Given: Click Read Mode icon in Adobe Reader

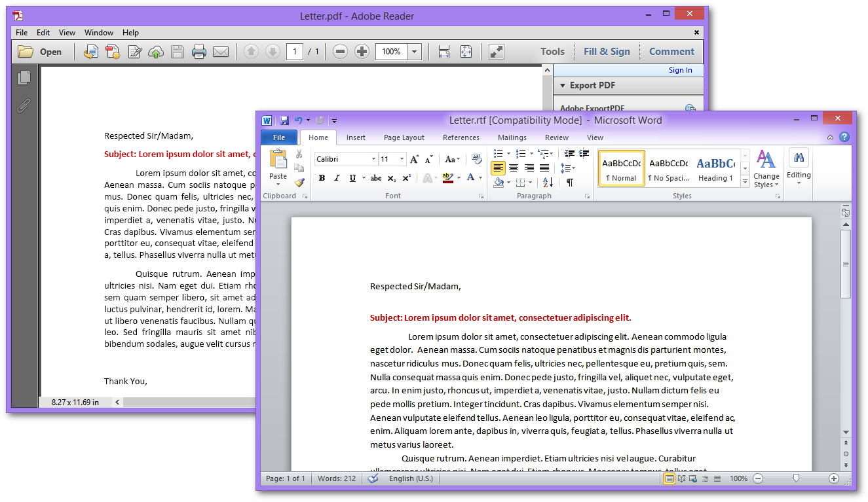Looking at the screenshot, I should coord(496,52).
